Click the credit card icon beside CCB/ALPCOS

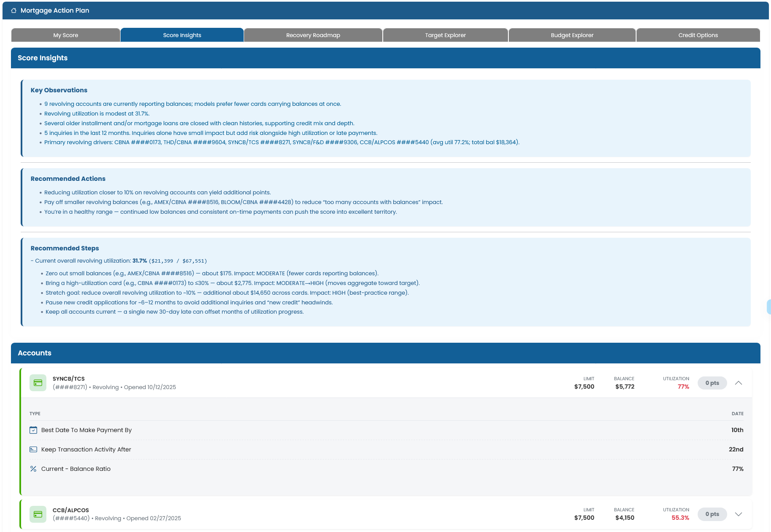pyautogui.click(x=38, y=514)
